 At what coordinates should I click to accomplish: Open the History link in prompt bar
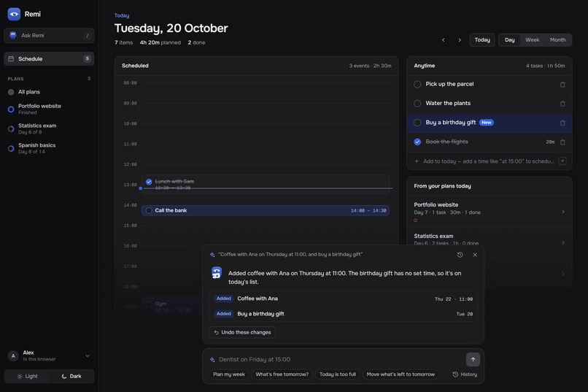465,374
